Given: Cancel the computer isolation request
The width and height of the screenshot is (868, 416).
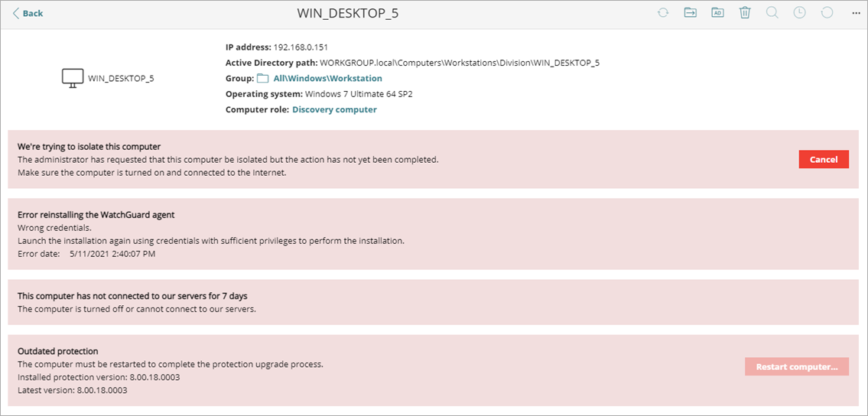Looking at the screenshot, I should (824, 159).
